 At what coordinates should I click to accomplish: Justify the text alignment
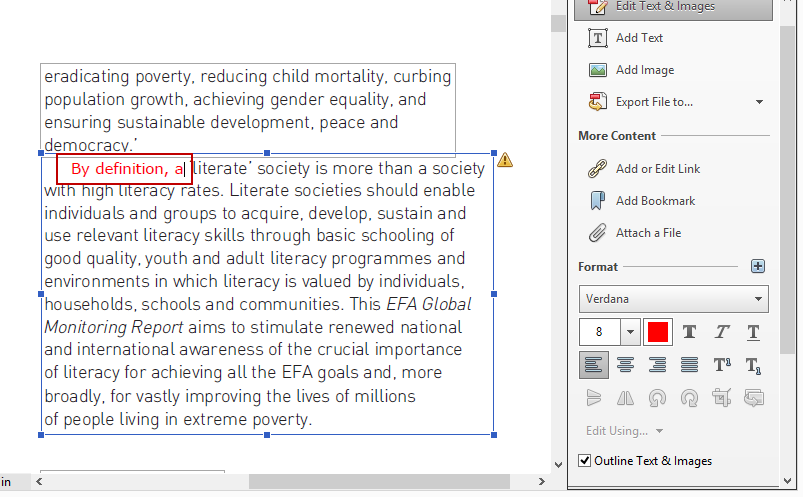pyautogui.click(x=689, y=365)
